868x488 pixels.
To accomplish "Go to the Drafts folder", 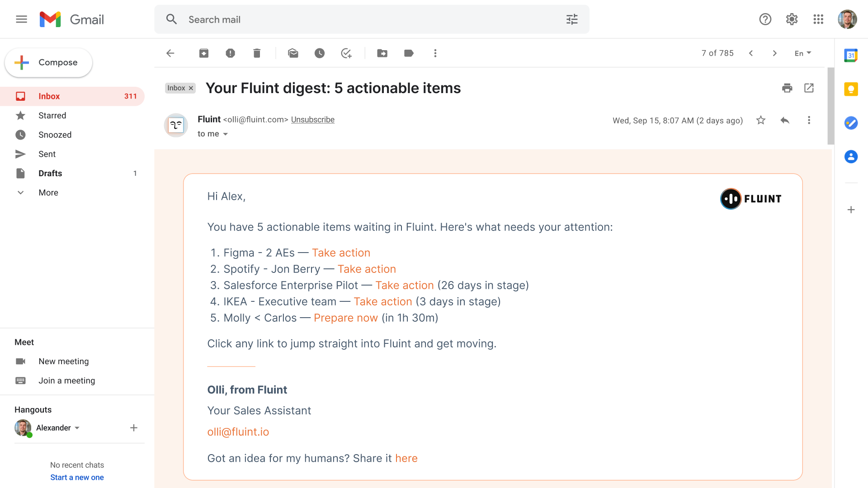I will pos(50,174).
